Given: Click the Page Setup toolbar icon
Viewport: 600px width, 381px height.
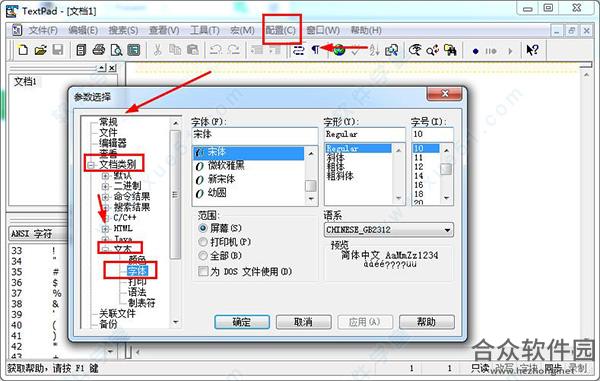Looking at the screenshot, I should pos(134,50).
